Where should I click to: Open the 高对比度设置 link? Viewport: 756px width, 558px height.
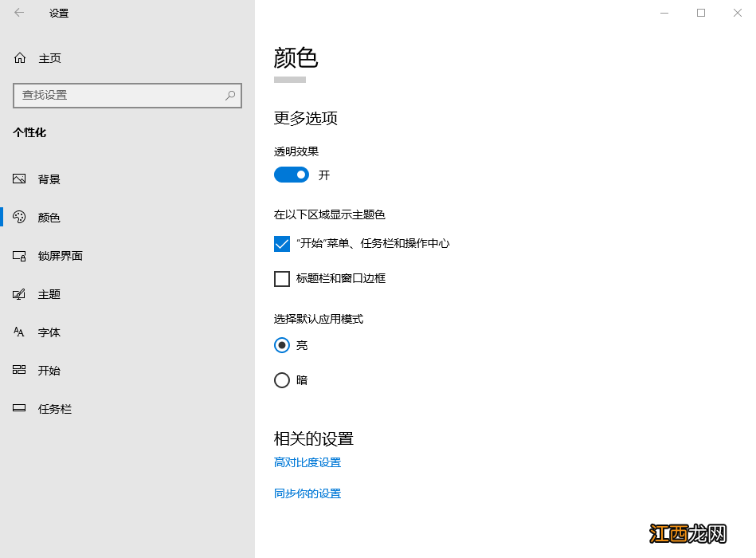pyautogui.click(x=307, y=462)
